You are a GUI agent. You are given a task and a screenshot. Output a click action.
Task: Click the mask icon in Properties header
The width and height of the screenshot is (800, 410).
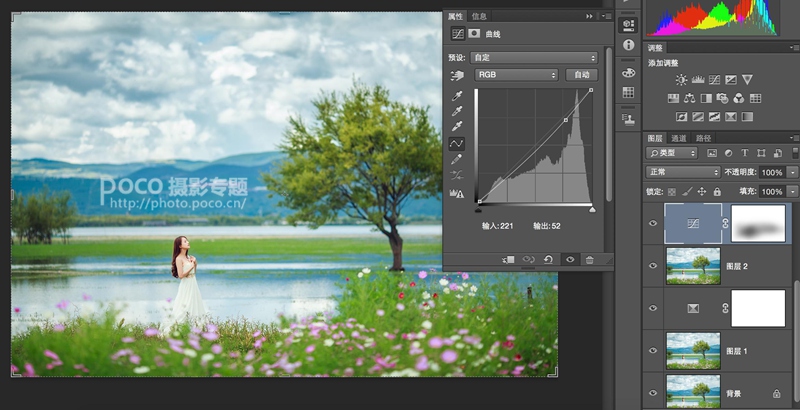coord(474,34)
